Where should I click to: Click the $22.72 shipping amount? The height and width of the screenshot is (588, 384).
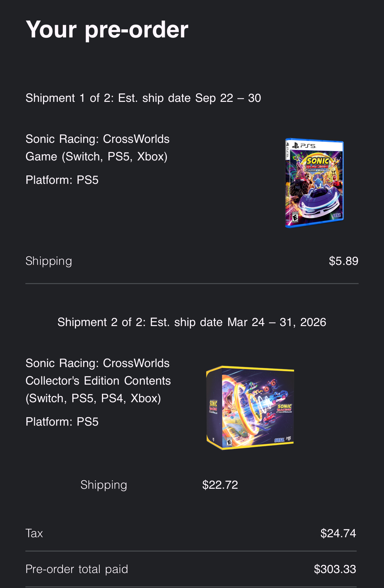tap(220, 485)
